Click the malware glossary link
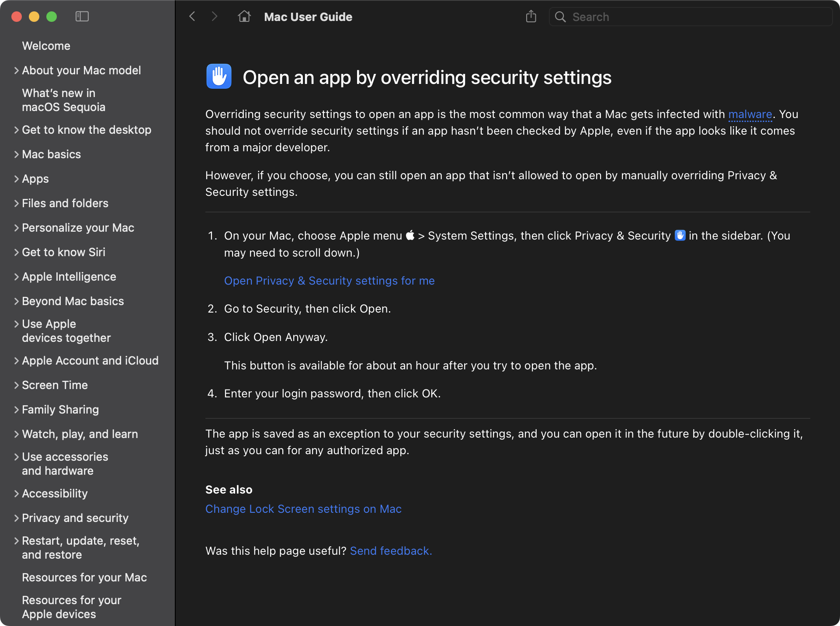 point(750,115)
